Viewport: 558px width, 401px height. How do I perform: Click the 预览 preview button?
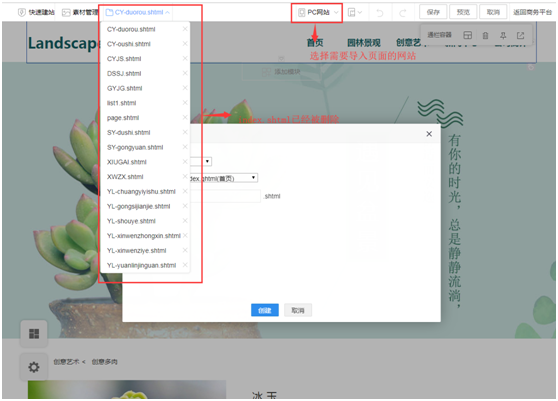tap(463, 12)
